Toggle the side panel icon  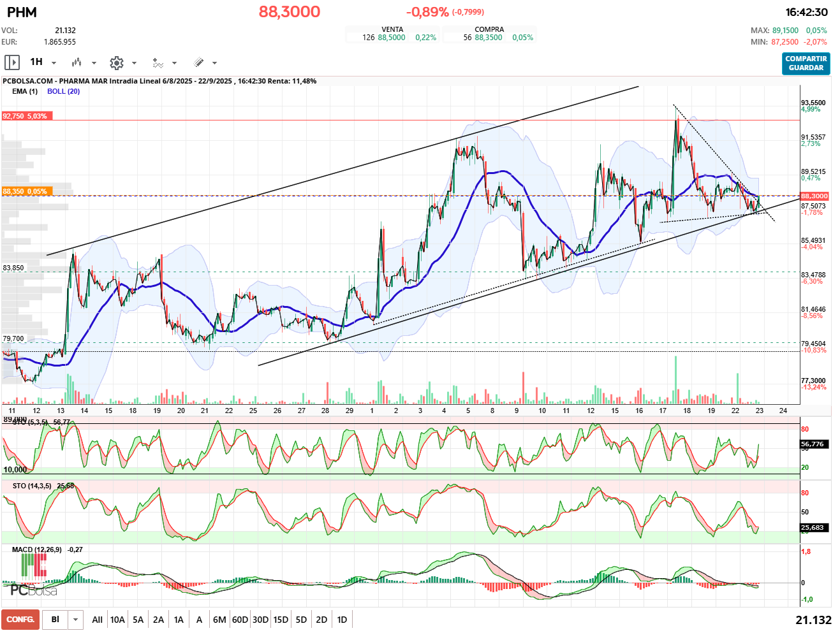click(12, 62)
